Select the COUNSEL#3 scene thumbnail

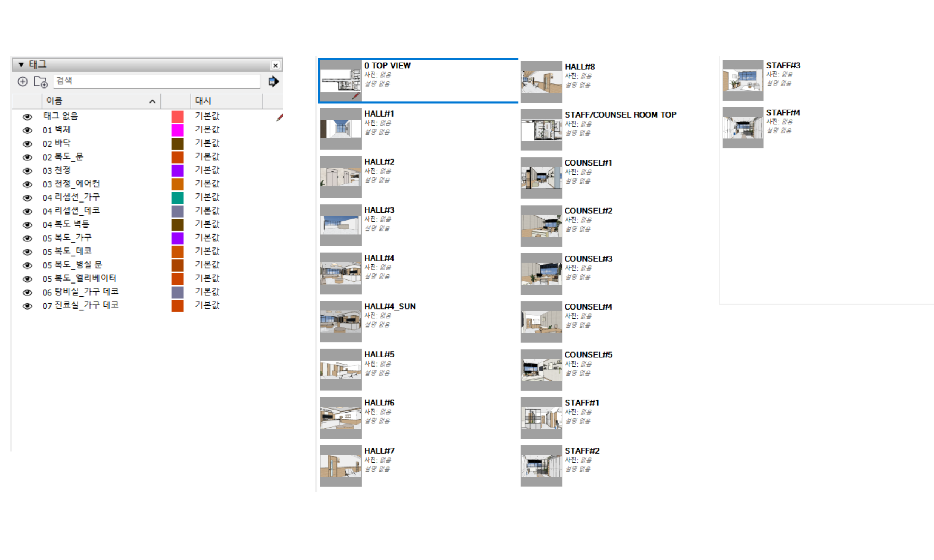[542, 274]
